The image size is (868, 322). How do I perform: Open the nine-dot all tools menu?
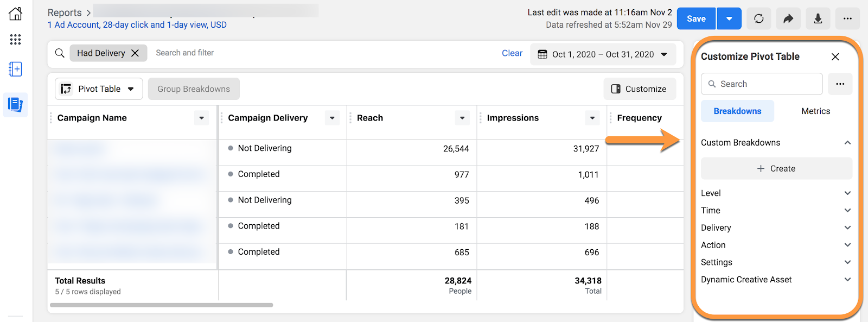[16, 39]
